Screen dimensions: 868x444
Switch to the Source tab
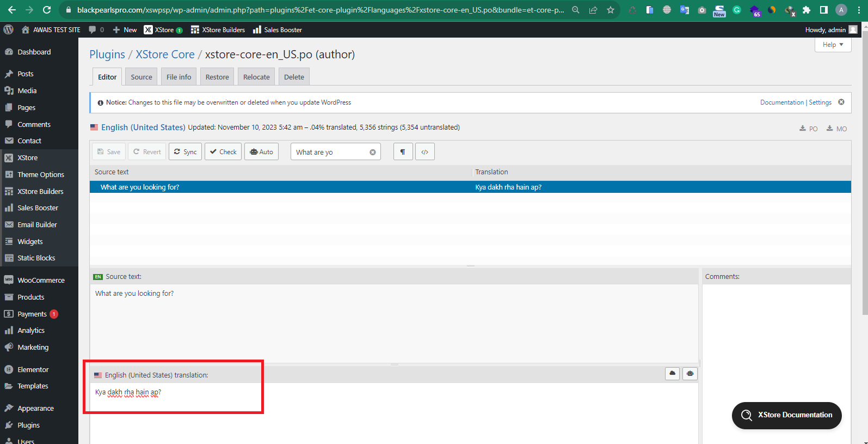coord(141,77)
